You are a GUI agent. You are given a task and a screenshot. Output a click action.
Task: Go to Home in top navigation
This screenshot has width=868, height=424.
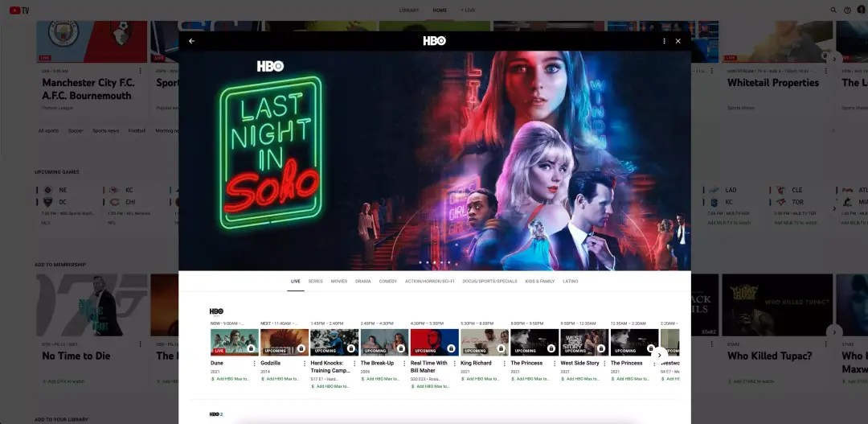tap(440, 10)
